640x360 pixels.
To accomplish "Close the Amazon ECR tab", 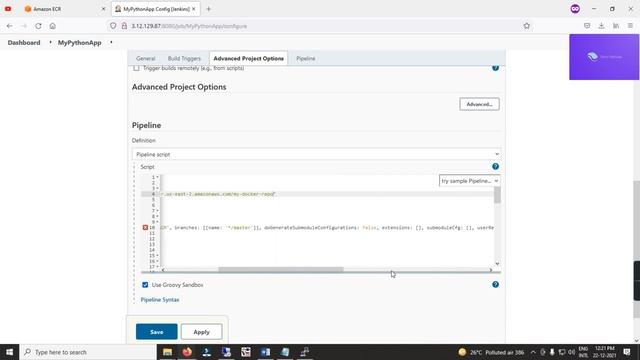I will tap(103, 9).
